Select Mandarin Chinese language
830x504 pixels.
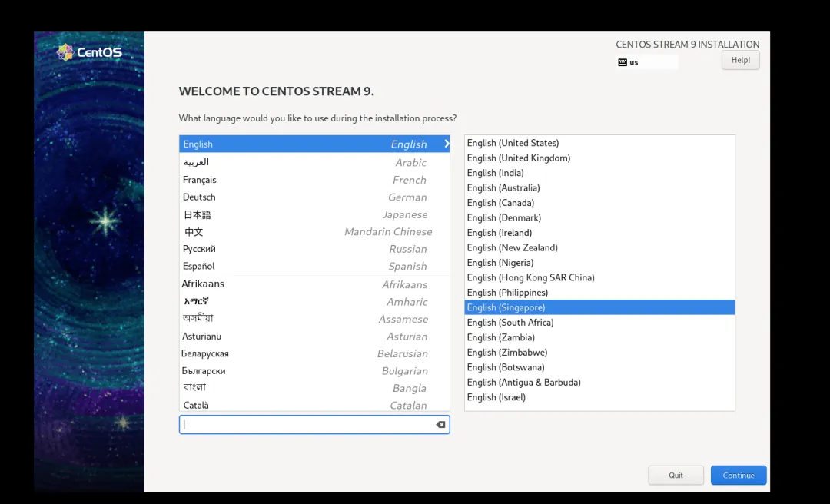point(314,231)
